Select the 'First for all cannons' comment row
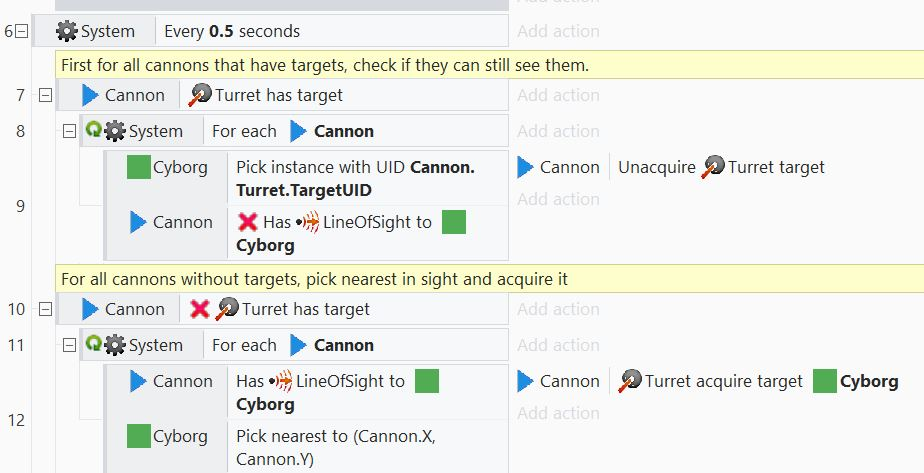 pyautogui.click(x=489, y=65)
